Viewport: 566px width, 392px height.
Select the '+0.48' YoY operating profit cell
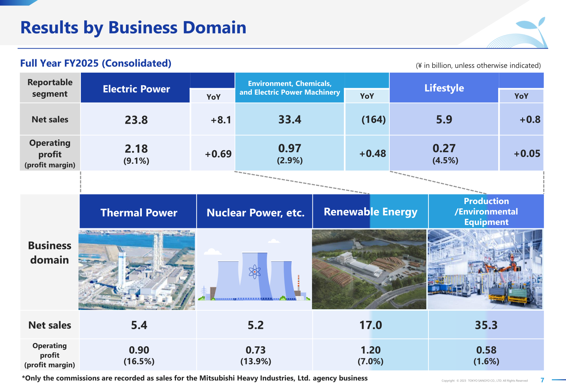pyautogui.click(x=367, y=154)
